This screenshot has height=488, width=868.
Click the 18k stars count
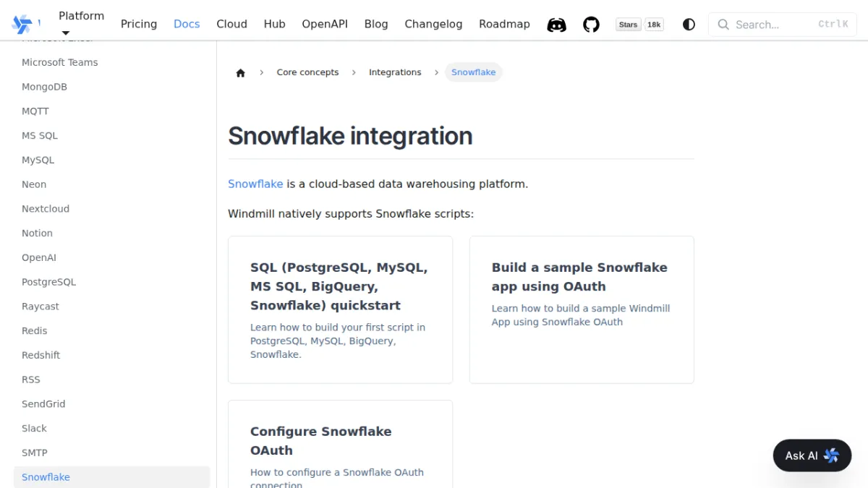coord(654,25)
